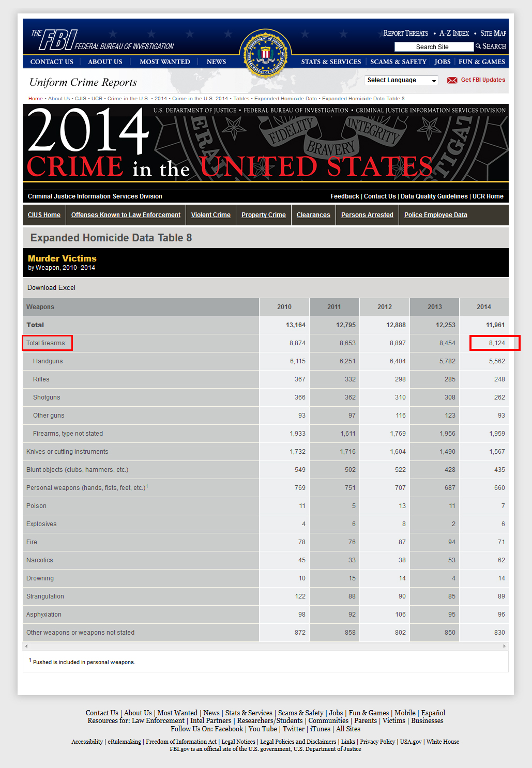The image size is (532, 768).
Task: Select the Persons Arrested tab
Action: 367,215
